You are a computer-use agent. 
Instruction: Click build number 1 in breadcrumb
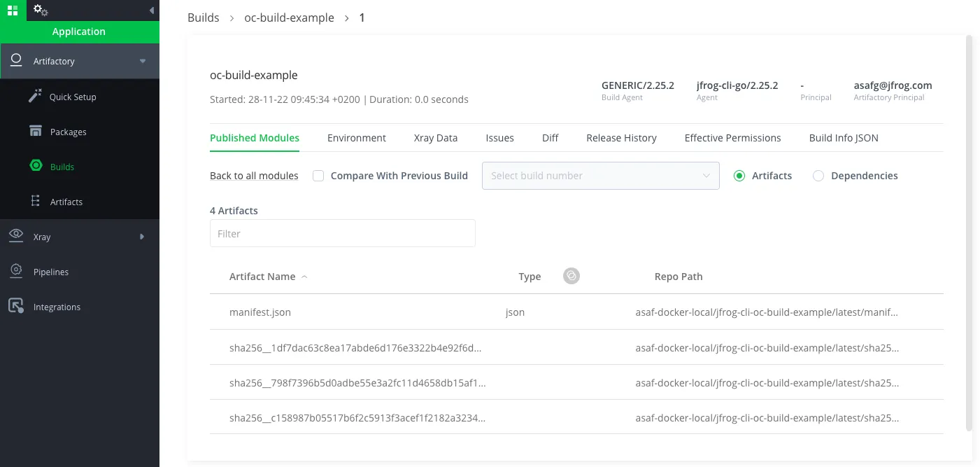pos(362,18)
